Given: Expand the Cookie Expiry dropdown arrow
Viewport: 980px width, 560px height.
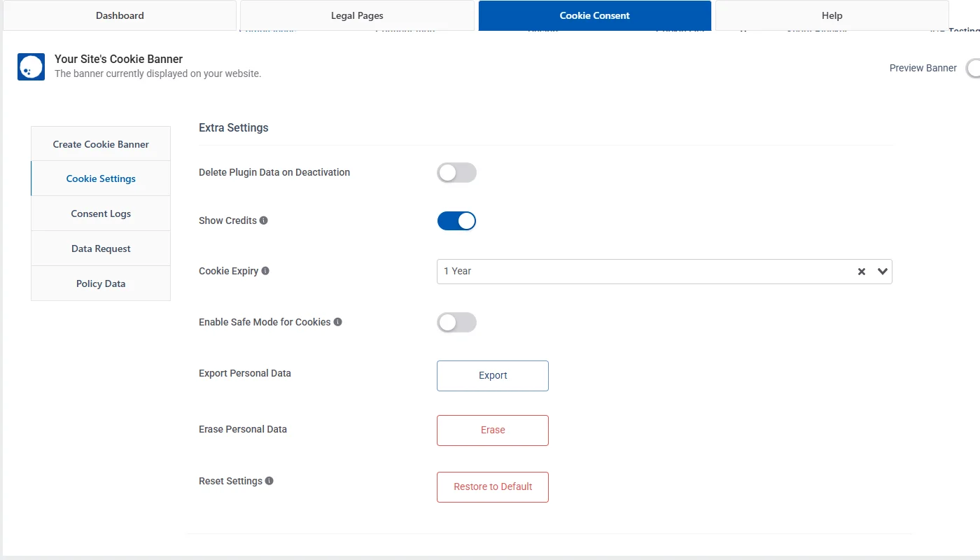Looking at the screenshot, I should (x=883, y=272).
